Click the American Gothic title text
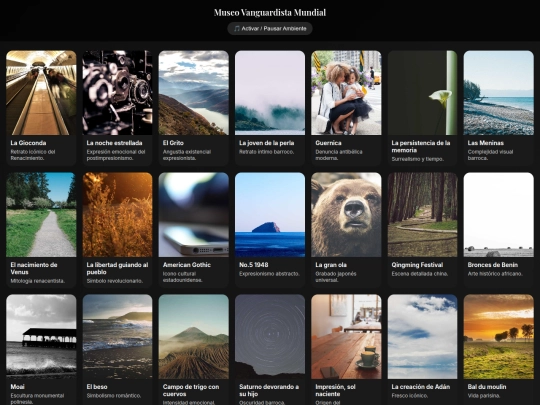Image resolution: width=540 pixels, height=405 pixels. [187, 265]
